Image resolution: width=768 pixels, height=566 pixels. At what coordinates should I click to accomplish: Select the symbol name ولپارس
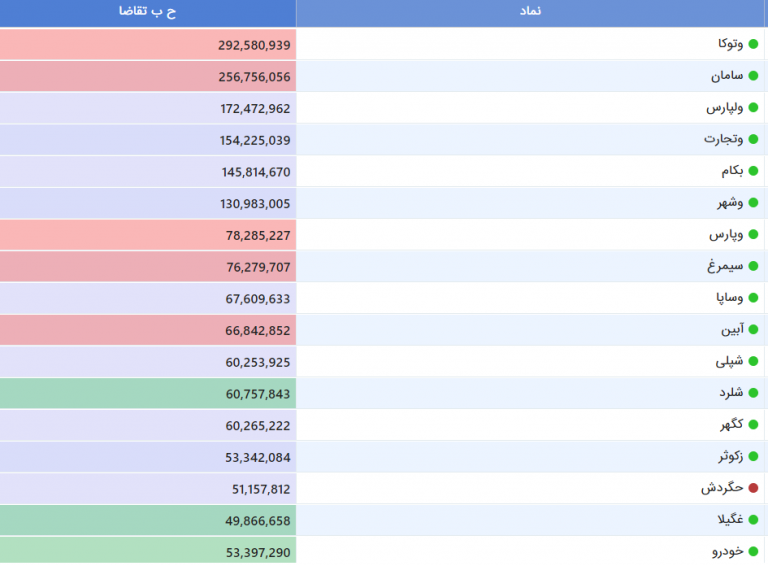(724, 108)
